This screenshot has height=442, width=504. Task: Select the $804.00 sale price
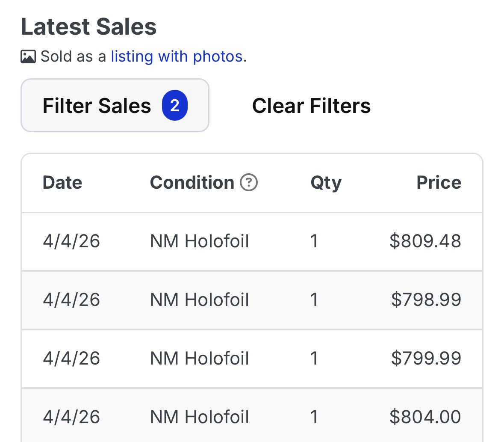(425, 417)
